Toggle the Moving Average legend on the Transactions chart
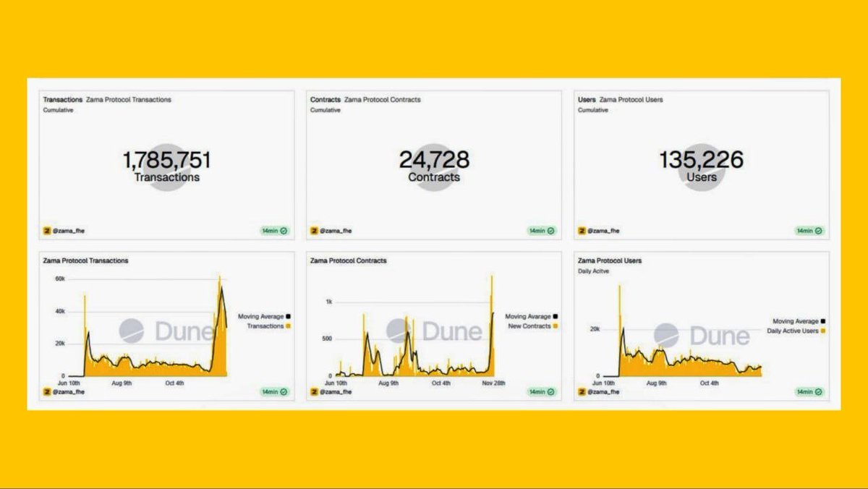 tap(262, 317)
